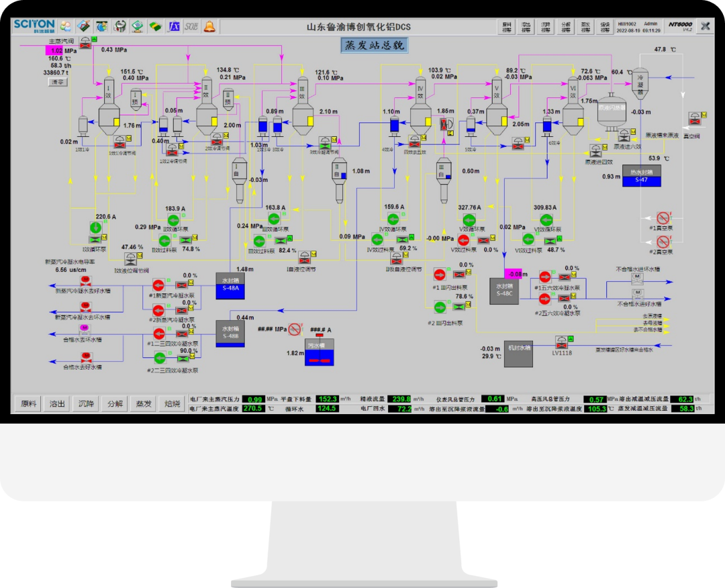This screenshot has height=588, width=725.
Task: Toggle the #1新蒸汽冷凝水泵 red pump
Action: [x=158, y=284]
